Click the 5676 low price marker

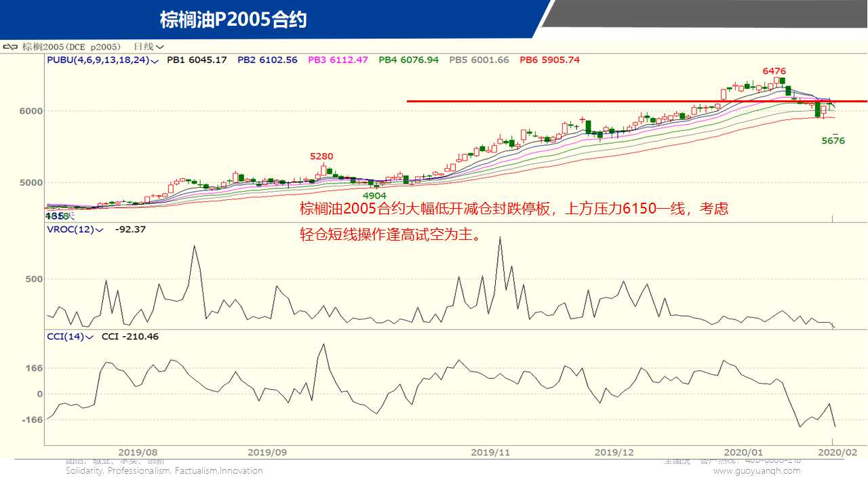click(833, 141)
